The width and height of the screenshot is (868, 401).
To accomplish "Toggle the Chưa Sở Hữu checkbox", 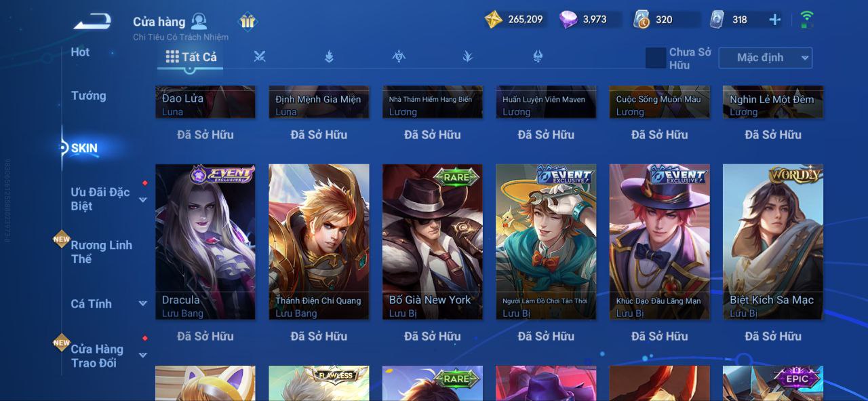I will tap(656, 58).
